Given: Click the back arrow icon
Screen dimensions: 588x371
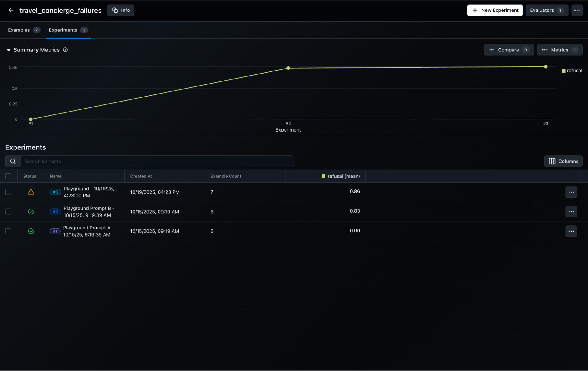Looking at the screenshot, I should click(x=11, y=10).
